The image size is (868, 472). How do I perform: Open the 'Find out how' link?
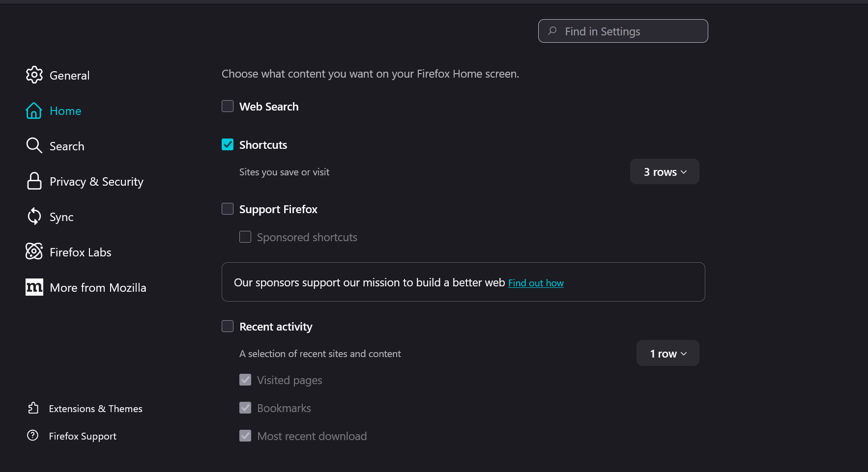coord(536,283)
